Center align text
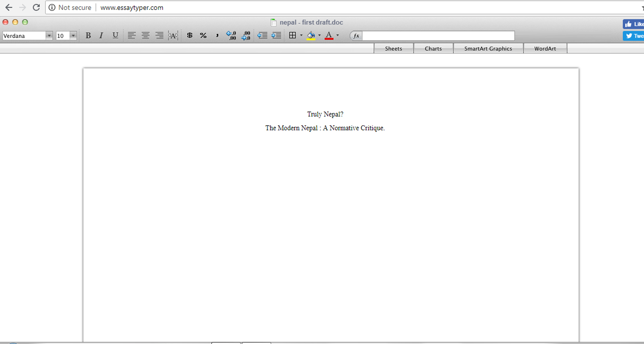Viewport: 644px width, 344px height. point(146,36)
